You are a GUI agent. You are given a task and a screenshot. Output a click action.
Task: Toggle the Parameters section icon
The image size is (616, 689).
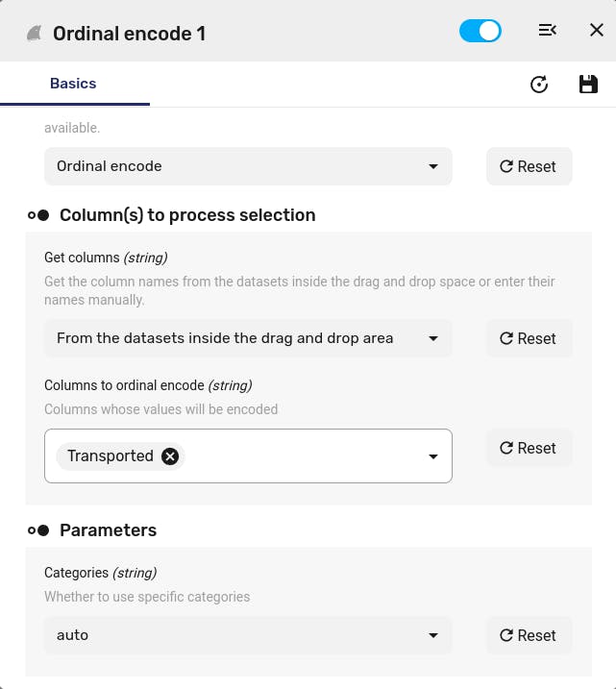point(38,530)
